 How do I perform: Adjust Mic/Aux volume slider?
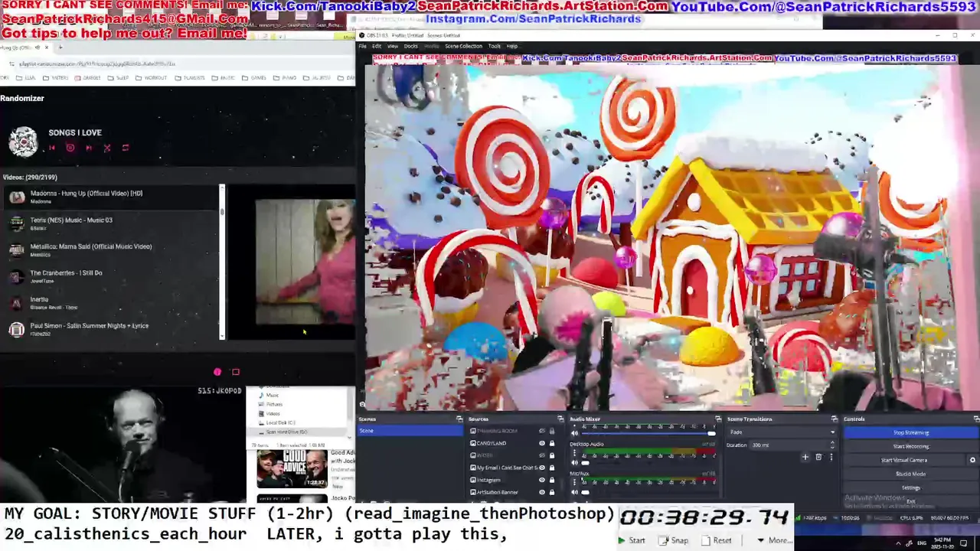649,492
